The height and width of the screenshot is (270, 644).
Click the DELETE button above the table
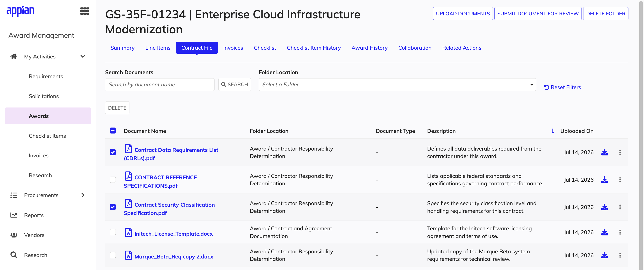[x=117, y=108]
